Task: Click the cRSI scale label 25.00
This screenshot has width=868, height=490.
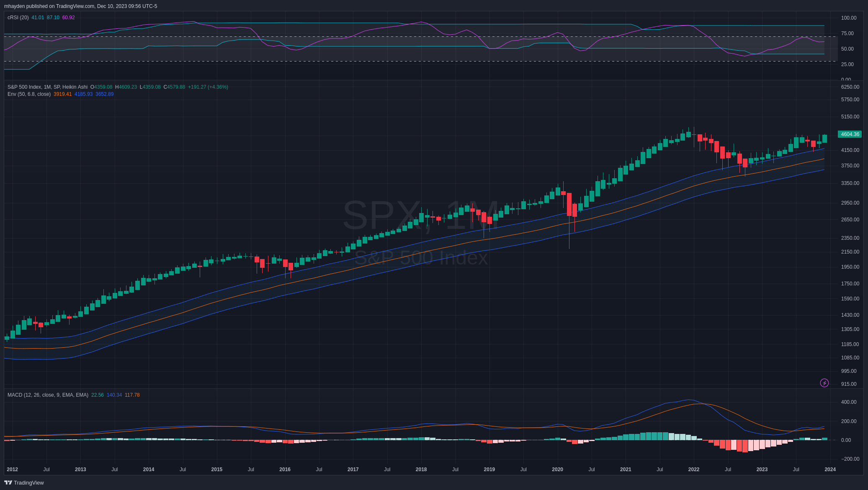Action: 847,64
